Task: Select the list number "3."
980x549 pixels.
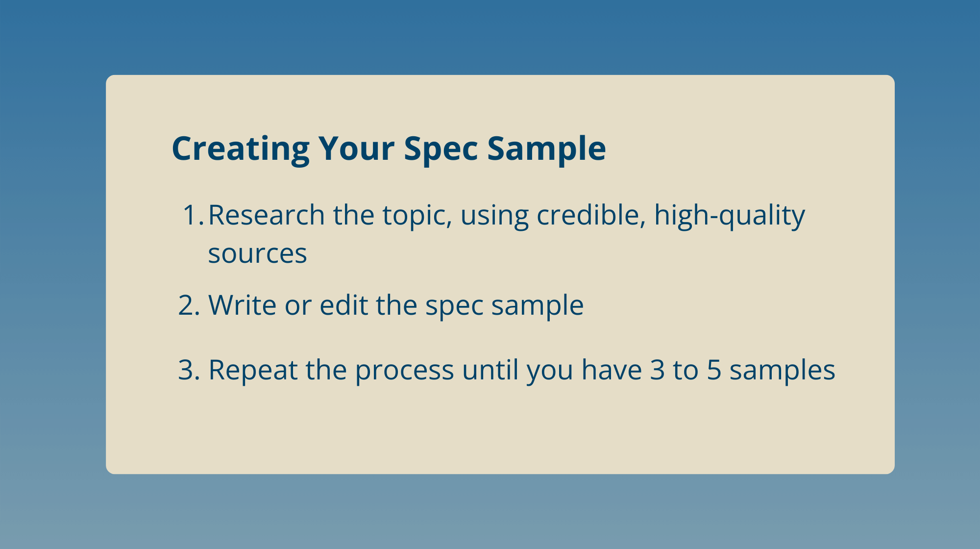Action: (x=190, y=370)
